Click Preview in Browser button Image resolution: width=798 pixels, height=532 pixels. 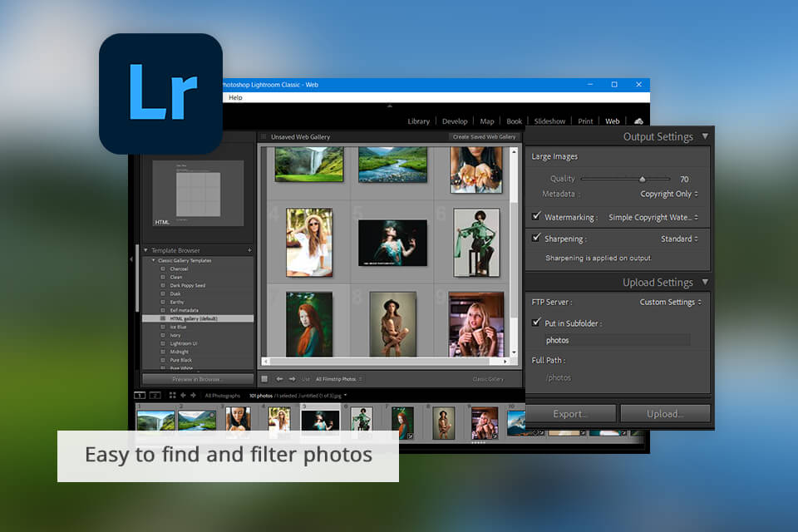click(198, 379)
